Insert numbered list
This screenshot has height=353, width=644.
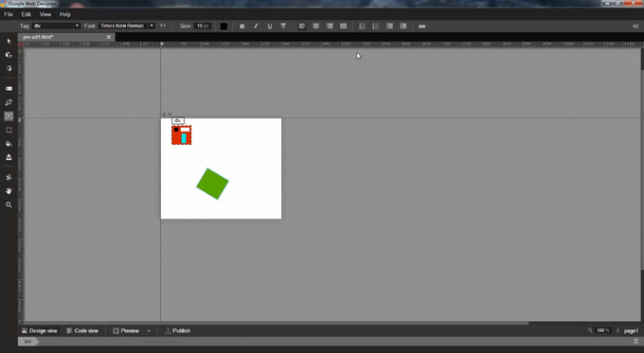pos(362,26)
